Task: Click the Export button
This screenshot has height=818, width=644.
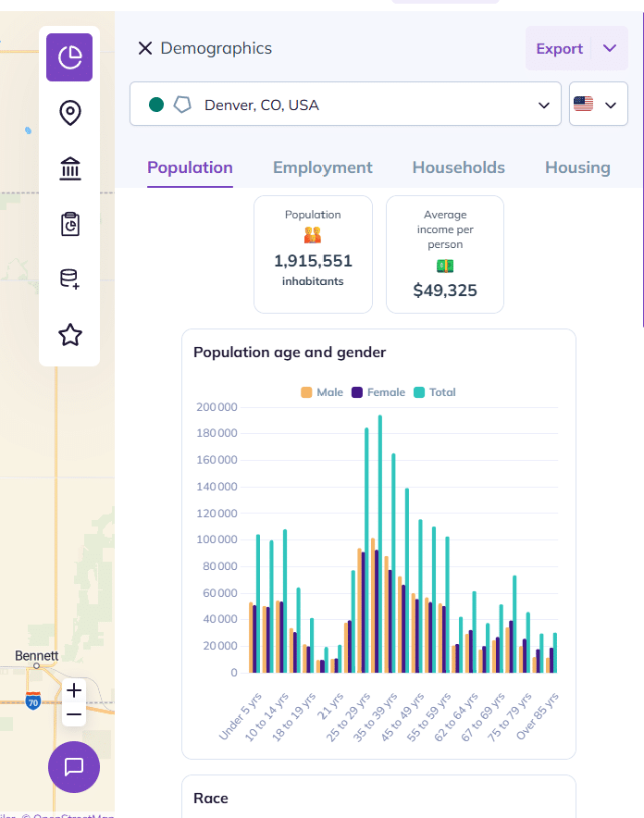Action: tap(559, 48)
